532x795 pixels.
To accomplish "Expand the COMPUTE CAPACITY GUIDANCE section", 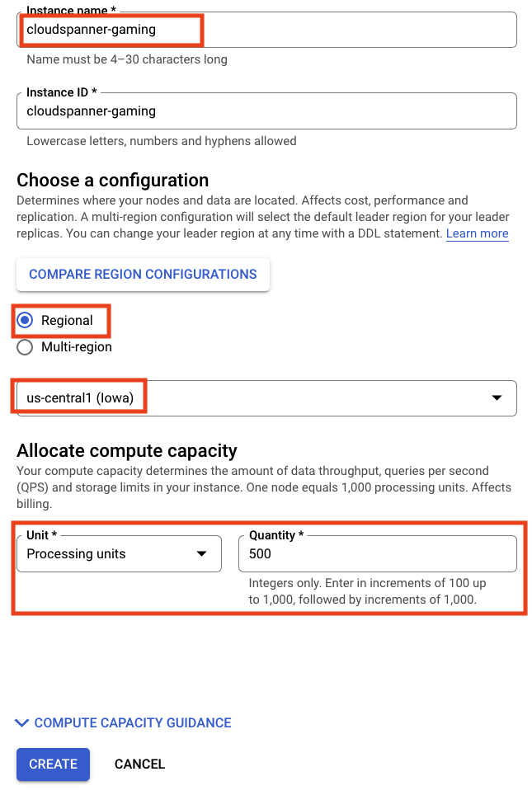I will click(x=132, y=723).
